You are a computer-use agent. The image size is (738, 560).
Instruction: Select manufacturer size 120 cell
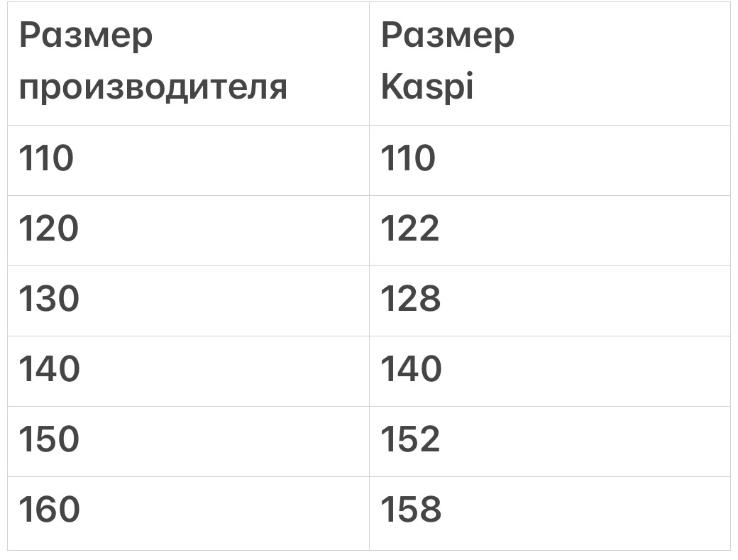tap(188, 231)
